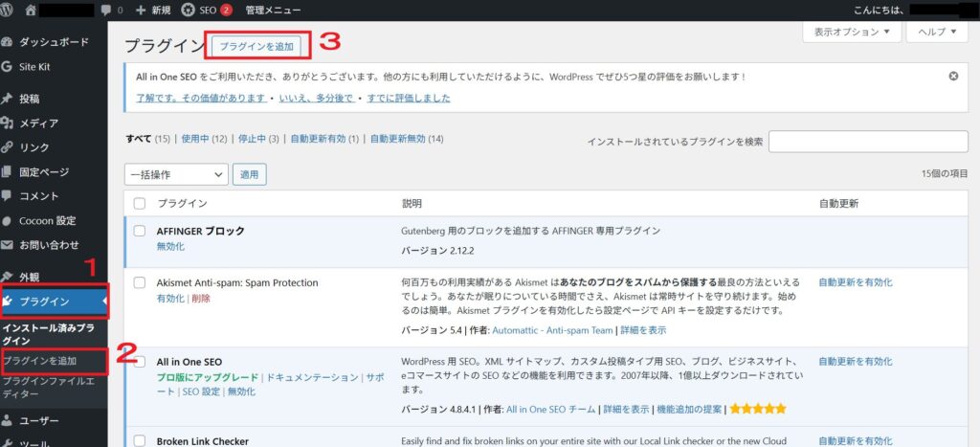Click the コメント bubble icon in the sidebar
980x447 pixels.
point(7,195)
